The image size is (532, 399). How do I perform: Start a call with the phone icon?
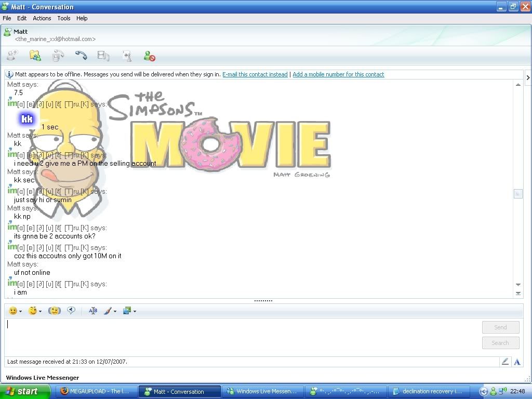click(81, 56)
